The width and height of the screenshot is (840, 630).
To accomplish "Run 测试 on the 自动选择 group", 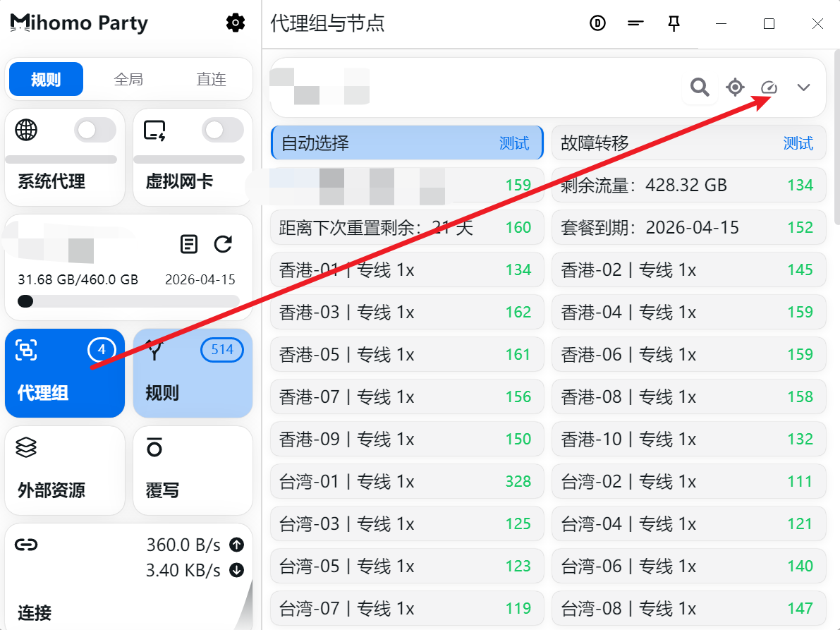I will coord(516,143).
